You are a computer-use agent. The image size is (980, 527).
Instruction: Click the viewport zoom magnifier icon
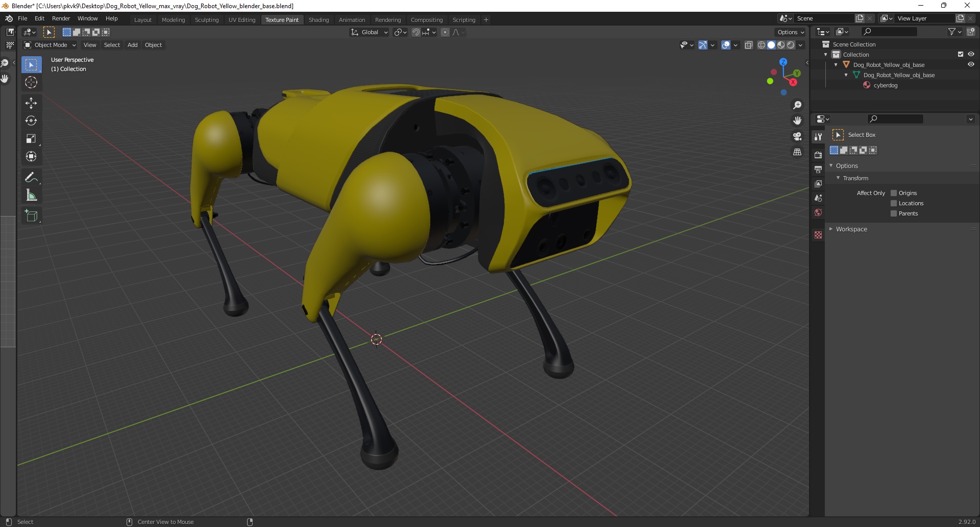(x=797, y=105)
